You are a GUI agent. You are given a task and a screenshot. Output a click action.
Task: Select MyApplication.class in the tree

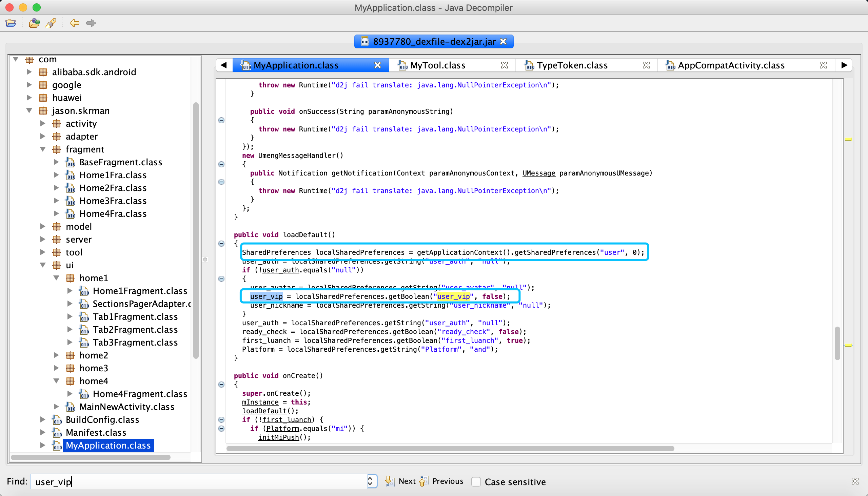(x=108, y=446)
